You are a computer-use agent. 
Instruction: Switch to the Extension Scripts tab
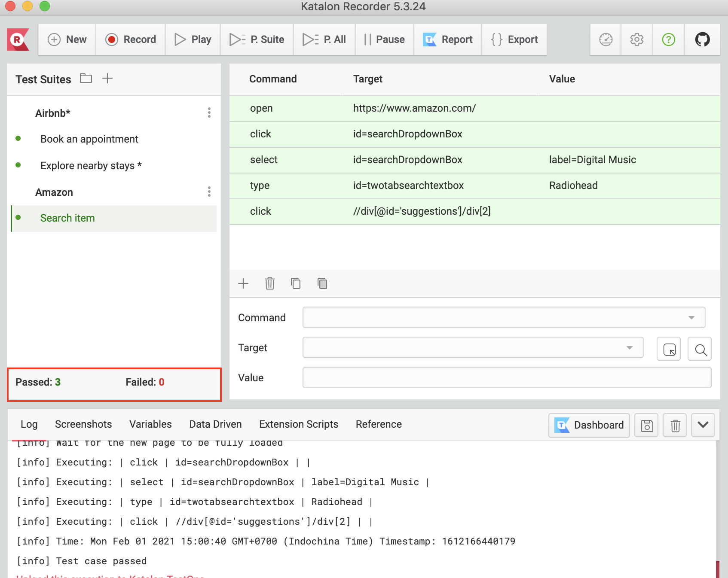[299, 424]
